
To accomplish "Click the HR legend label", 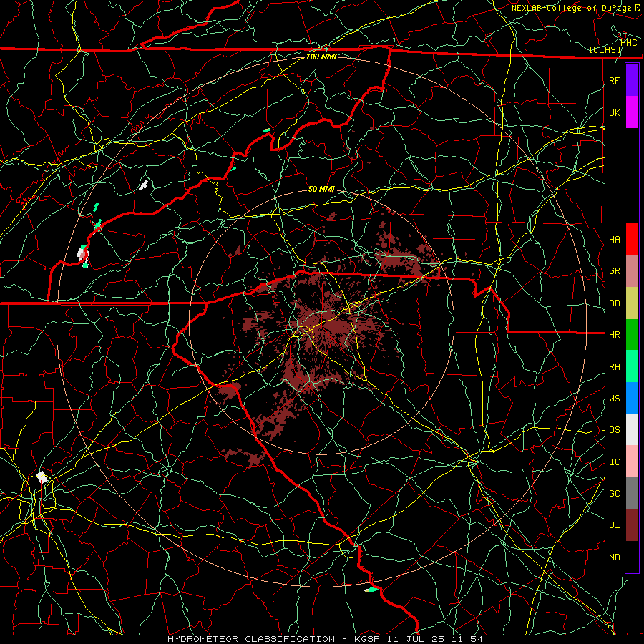I will (x=614, y=335).
